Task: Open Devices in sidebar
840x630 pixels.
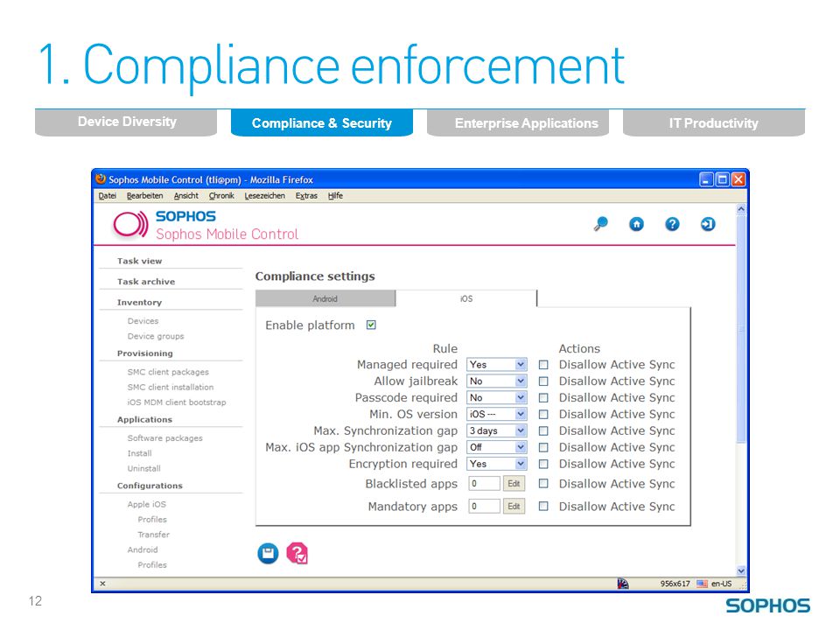Action: [143, 321]
